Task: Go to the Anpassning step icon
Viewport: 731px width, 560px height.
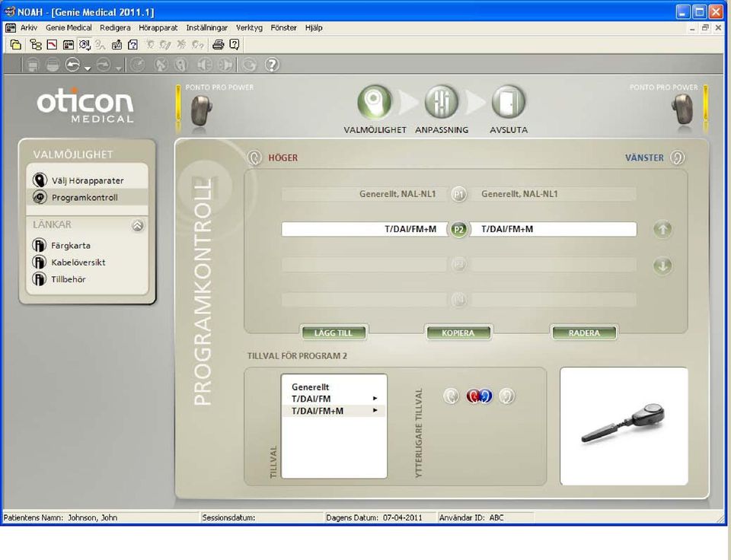Action: pos(442,101)
